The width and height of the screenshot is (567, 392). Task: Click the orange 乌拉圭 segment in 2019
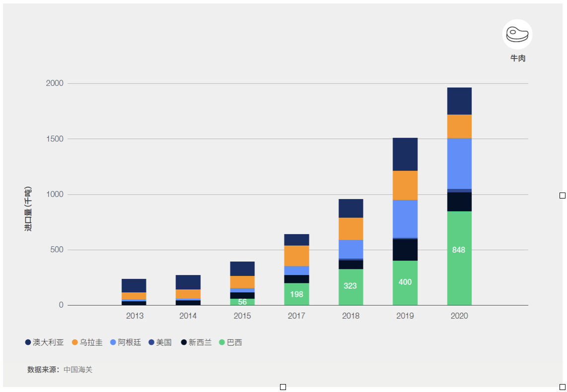click(x=405, y=186)
